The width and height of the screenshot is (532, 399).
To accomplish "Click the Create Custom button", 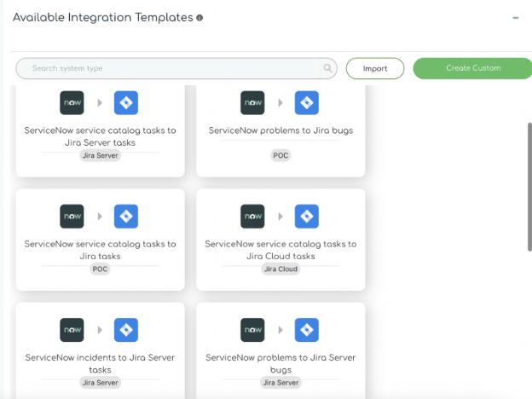I will coord(473,68).
